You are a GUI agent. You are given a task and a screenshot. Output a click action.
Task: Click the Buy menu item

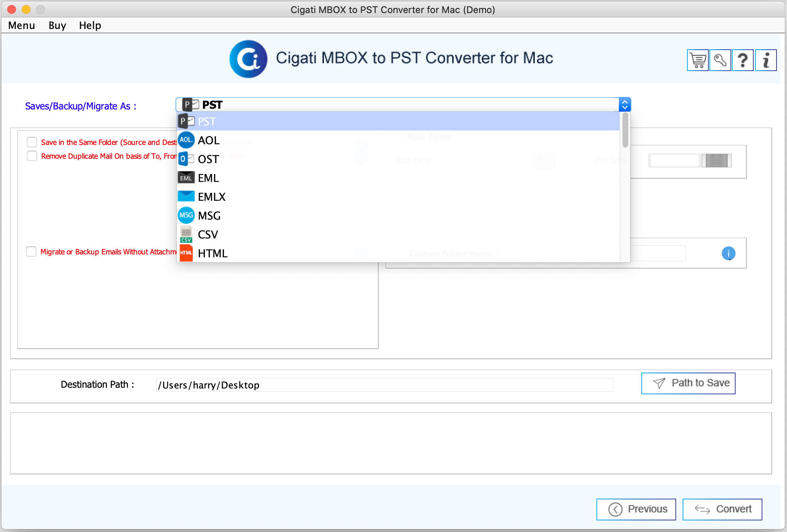(x=57, y=25)
